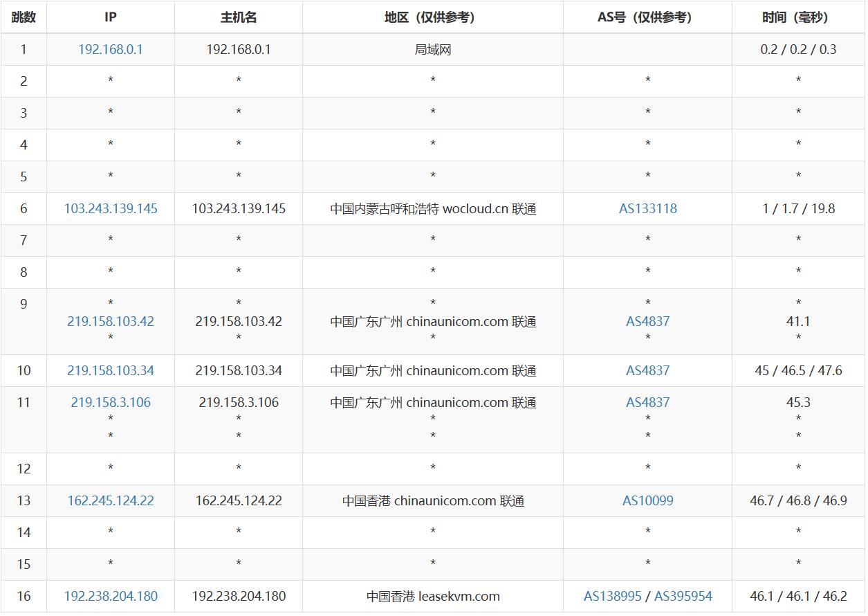The width and height of the screenshot is (868, 616).
Task: Open the AS4837 link in hop 10
Action: (x=647, y=370)
